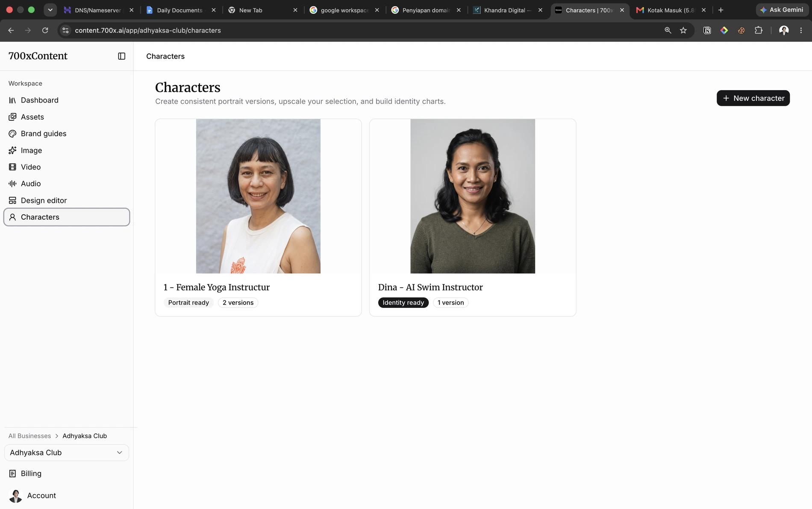Open the Chrome three-dot menu

(801, 30)
